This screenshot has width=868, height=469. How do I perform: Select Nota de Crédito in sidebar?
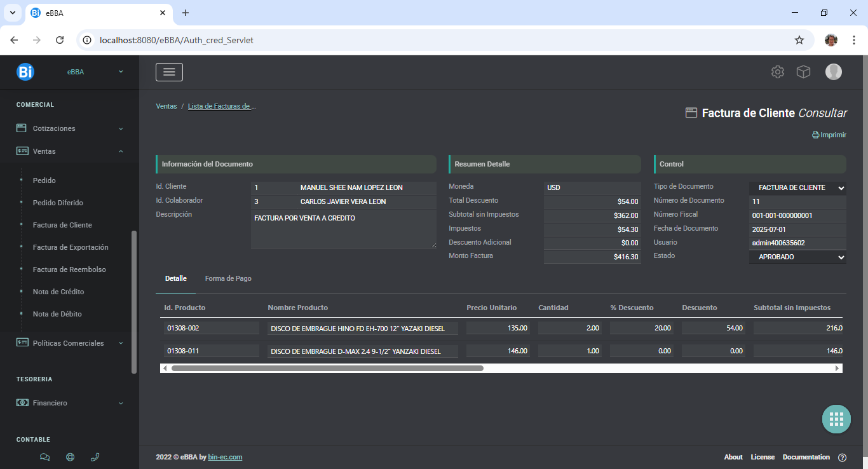coord(58,292)
